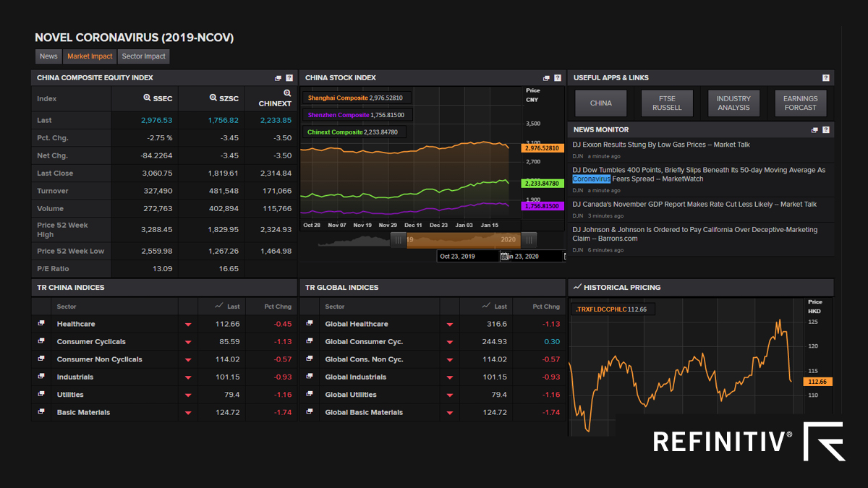Viewport: 868px width, 488px height.
Task: Grab the left handle of chart range slider
Action: point(399,239)
